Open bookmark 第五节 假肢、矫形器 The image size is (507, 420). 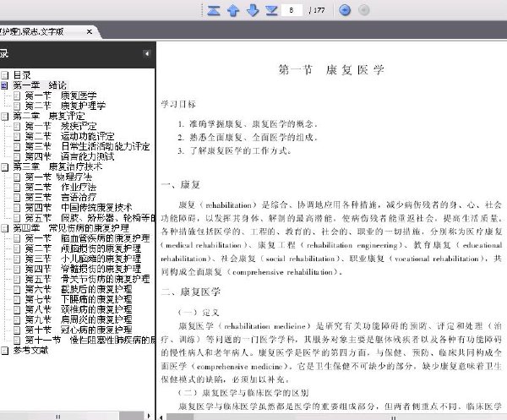90,217
